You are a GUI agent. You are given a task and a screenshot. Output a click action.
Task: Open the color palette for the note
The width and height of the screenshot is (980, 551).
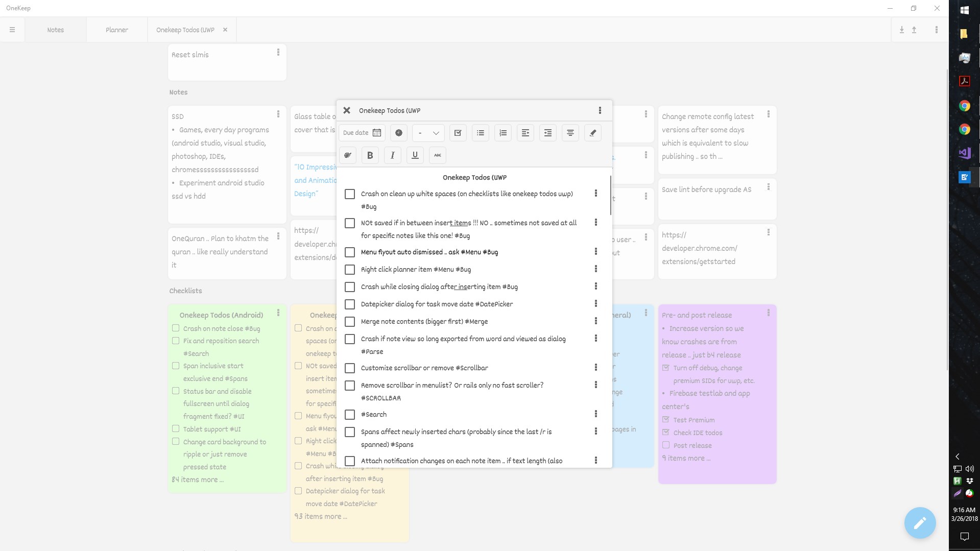click(x=348, y=155)
